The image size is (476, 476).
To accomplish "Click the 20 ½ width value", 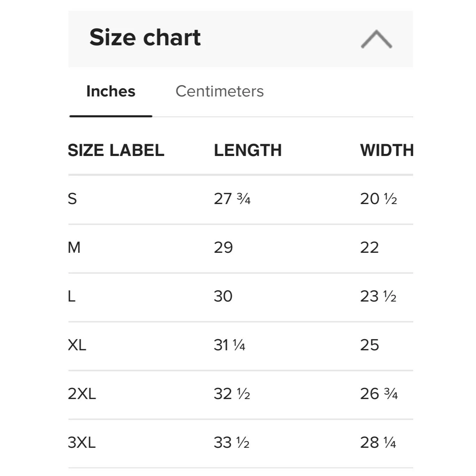I will click(x=378, y=199).
